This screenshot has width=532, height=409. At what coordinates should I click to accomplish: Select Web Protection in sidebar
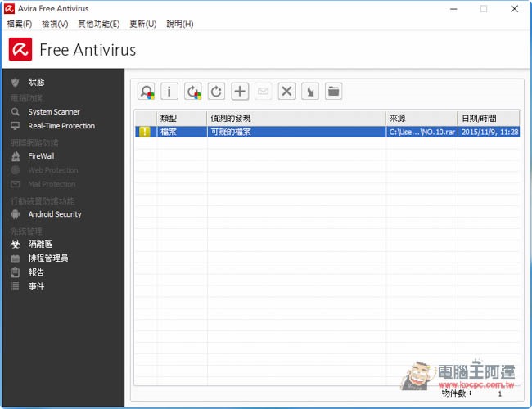point(53,170)
